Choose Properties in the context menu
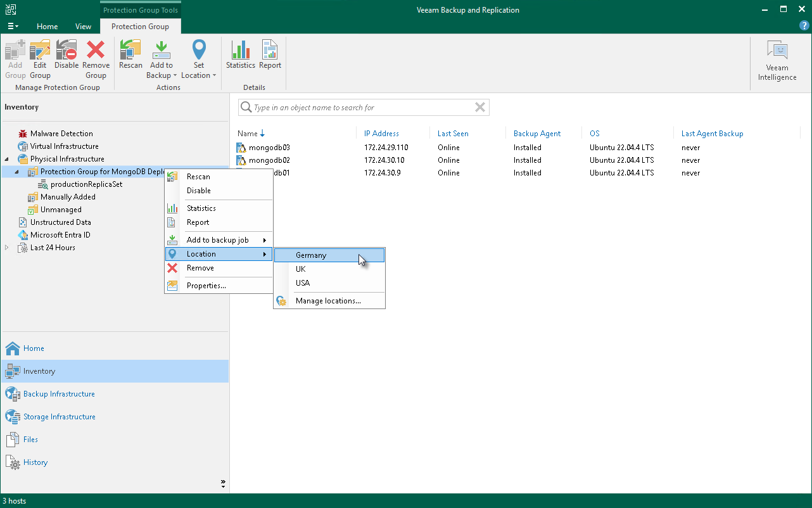The width and height of the screenshot is (812, 508). tap(206, 286)
